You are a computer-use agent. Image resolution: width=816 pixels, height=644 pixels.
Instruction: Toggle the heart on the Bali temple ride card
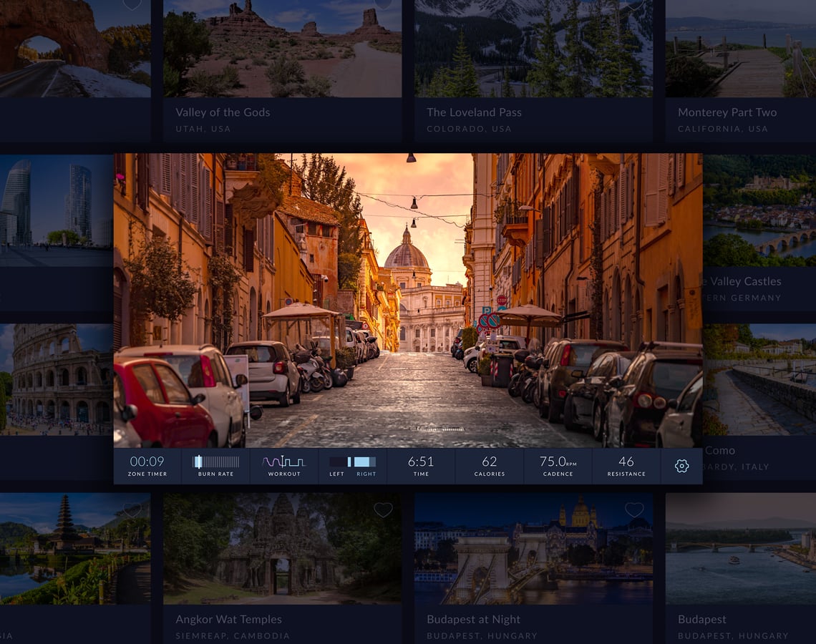(132, 509)
